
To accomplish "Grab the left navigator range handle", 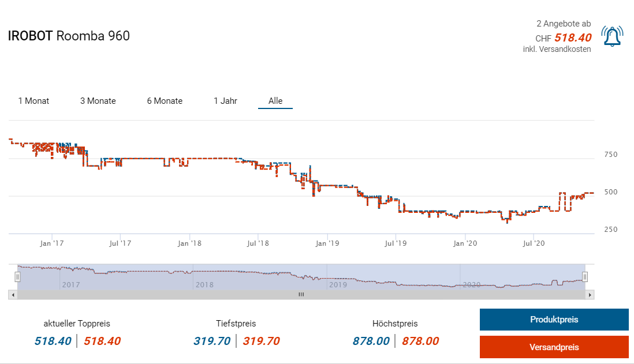I will (x=17, y=277).
